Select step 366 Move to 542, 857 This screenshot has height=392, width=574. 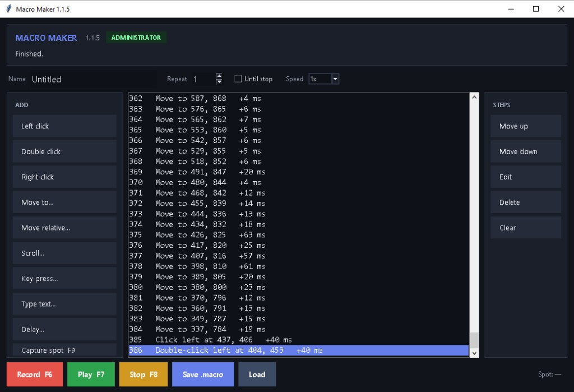click(299, 141)
